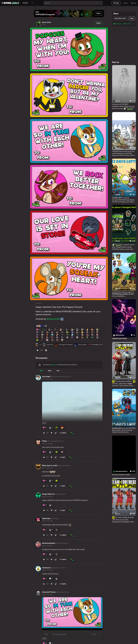Viewport: 138px width, 644px height.
Task: Expand '+ 3 replies' under rizzosaurus's comment
Action: [x=63, y=584]
